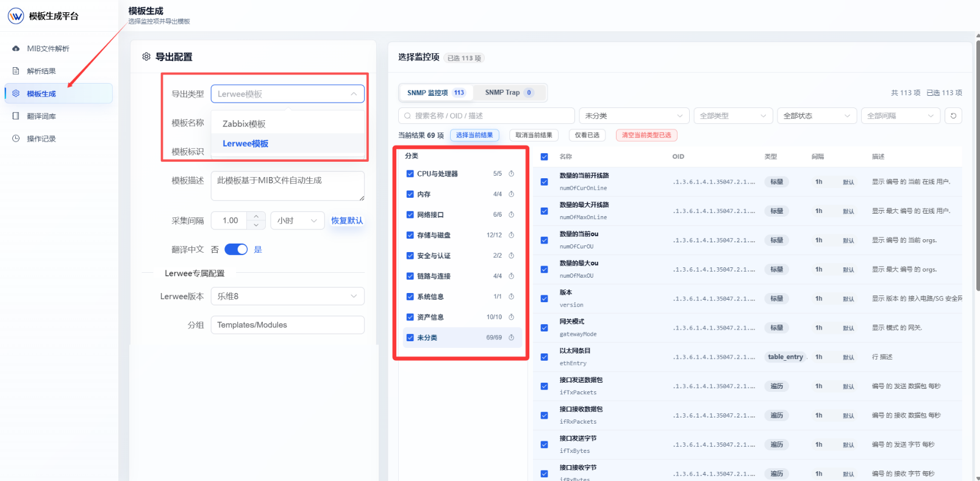Click the 默认 label in the version row
The image size is (980, 481).
pos(848,299)
